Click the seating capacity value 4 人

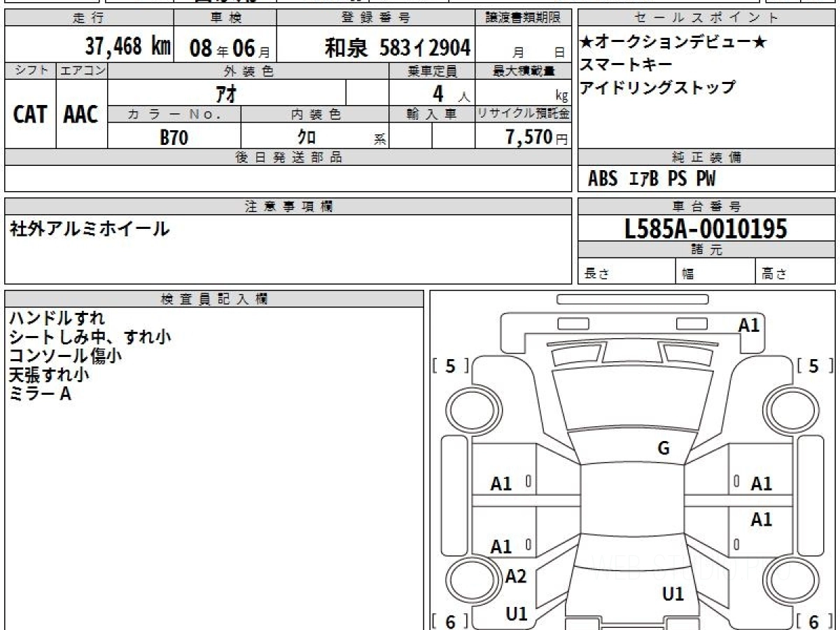click(451, 93)
